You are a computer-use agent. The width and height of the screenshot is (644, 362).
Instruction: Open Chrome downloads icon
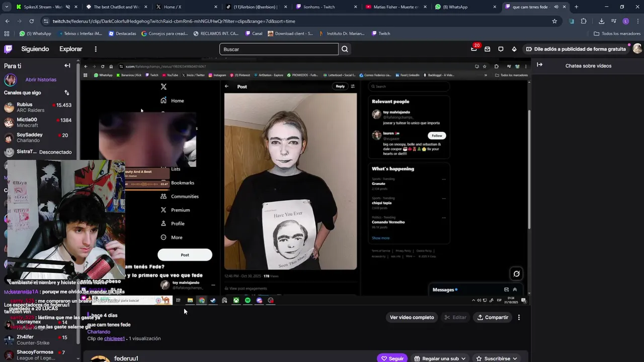pyautogui.click(x=601, y=21)
